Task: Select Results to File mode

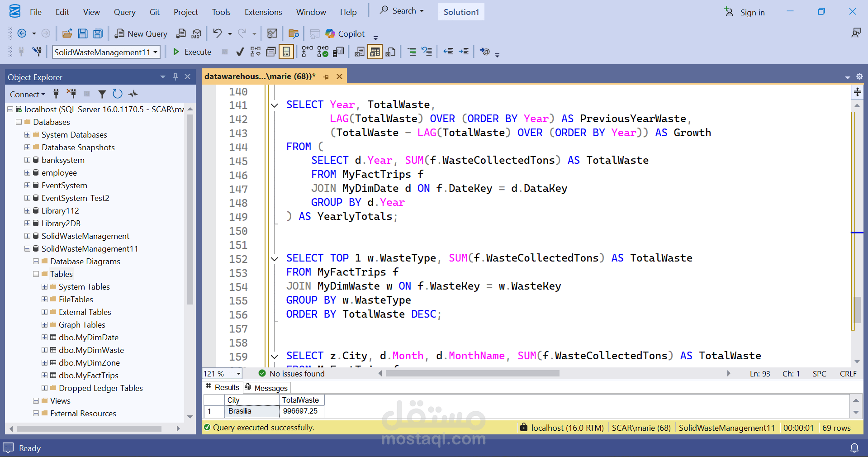Action: 390,52
